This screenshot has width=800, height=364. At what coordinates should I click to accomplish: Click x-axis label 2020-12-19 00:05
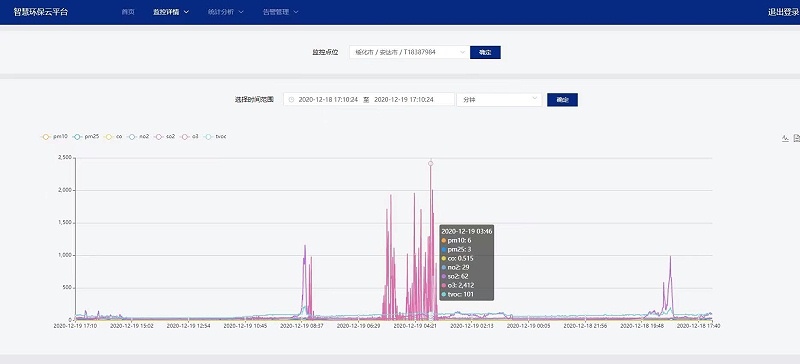(x=529, y=325)
